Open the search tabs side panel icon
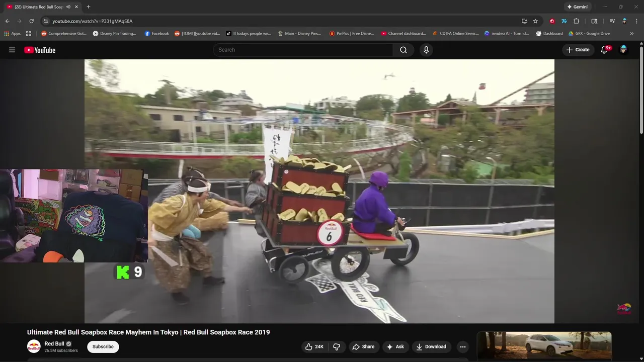Image resolution: width=644 pixels, height=362 pixels. (594, 21)
